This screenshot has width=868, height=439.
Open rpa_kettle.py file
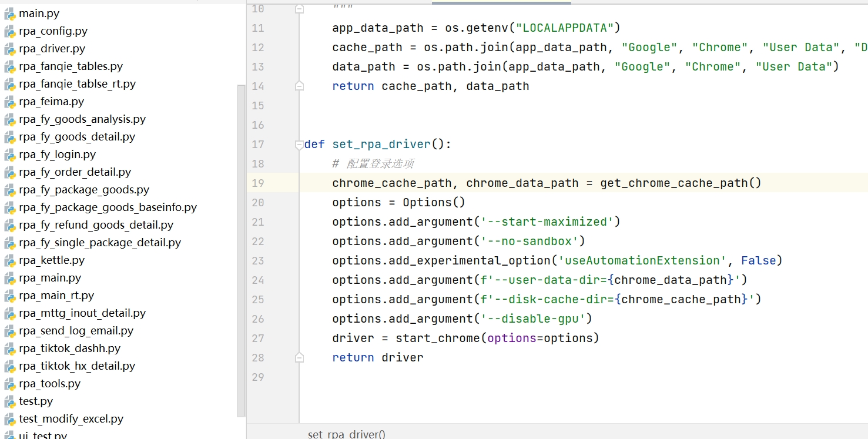[x=52, y=260]
